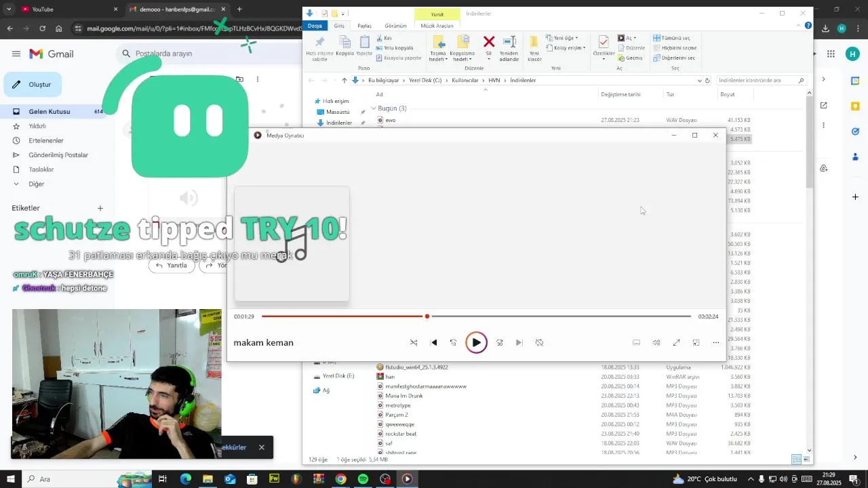The image size is (868, 488).
Task: Switch to the Paylaş ribbon tab
Action: click(x=365, y=26)
